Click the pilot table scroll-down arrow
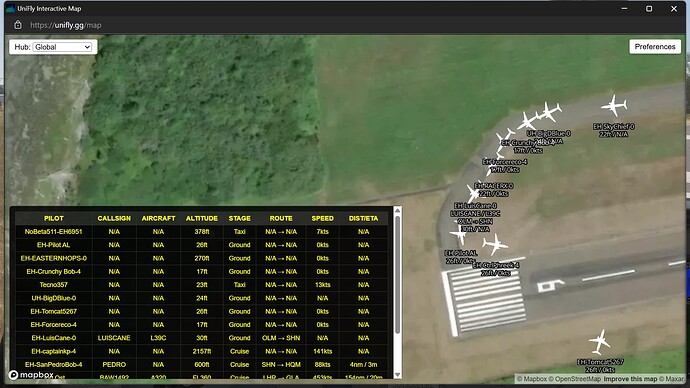 click(397, 375)
